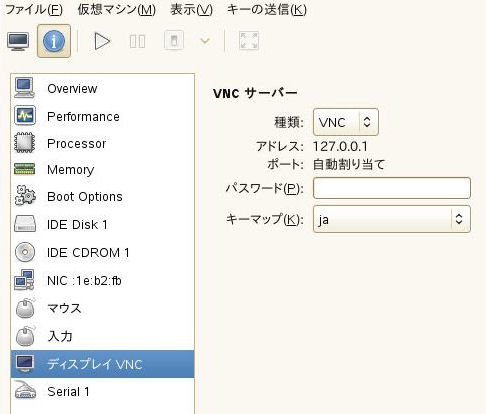Screen dimensions: 486x414
Task: Select the Memory entry
Action: 102,169
